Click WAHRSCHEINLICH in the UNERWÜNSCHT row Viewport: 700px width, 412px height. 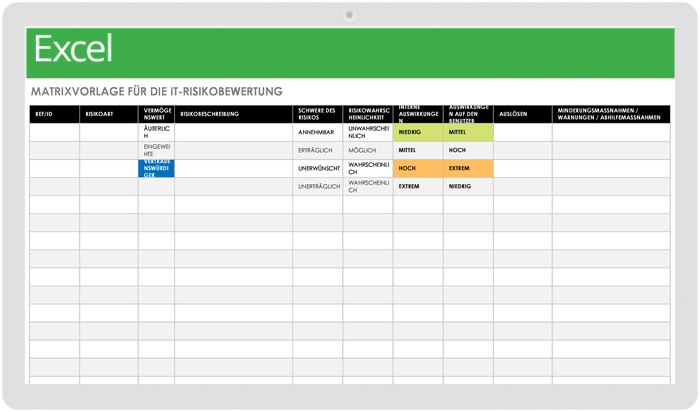(x=368, y=169)
